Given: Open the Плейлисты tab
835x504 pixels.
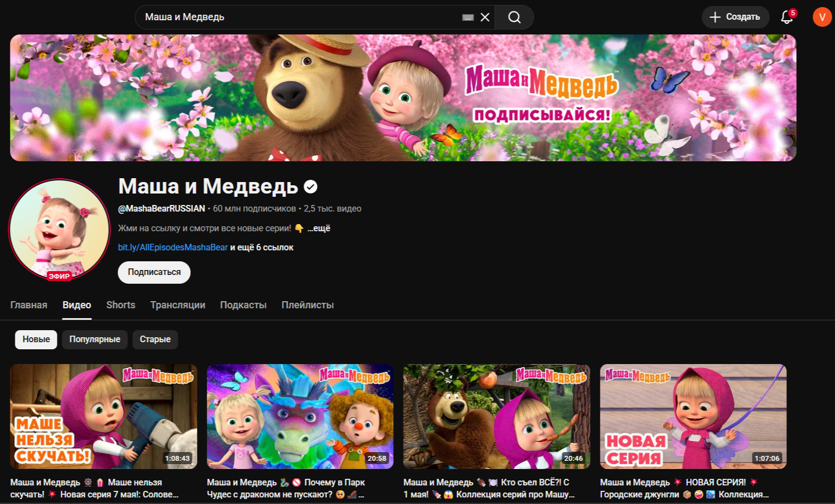Looking at the screenshot, I should [x=307, y=305].
